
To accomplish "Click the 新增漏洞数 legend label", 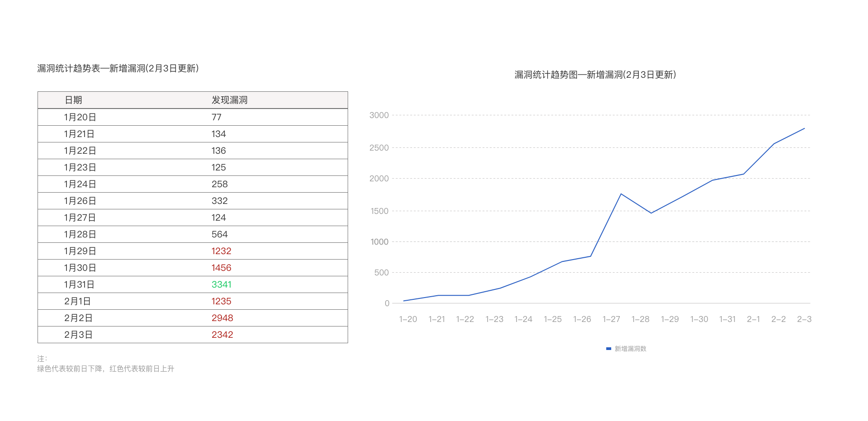I will point(630,349).
